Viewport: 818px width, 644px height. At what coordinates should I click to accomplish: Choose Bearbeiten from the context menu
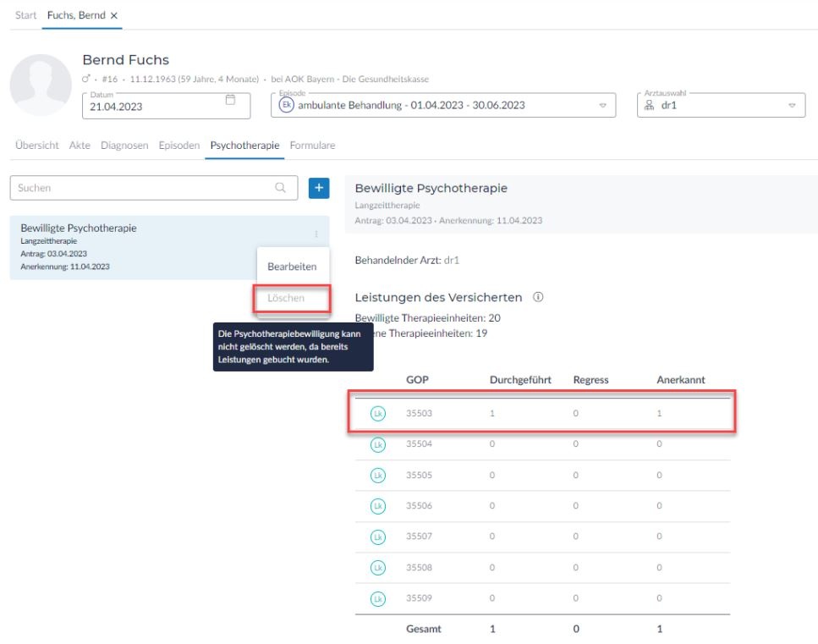[292, 267]
